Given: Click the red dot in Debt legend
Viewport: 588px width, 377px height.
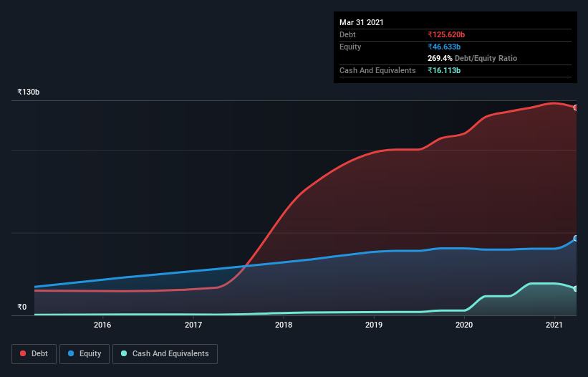Looking at the screenshot, I should coord(23,353).
